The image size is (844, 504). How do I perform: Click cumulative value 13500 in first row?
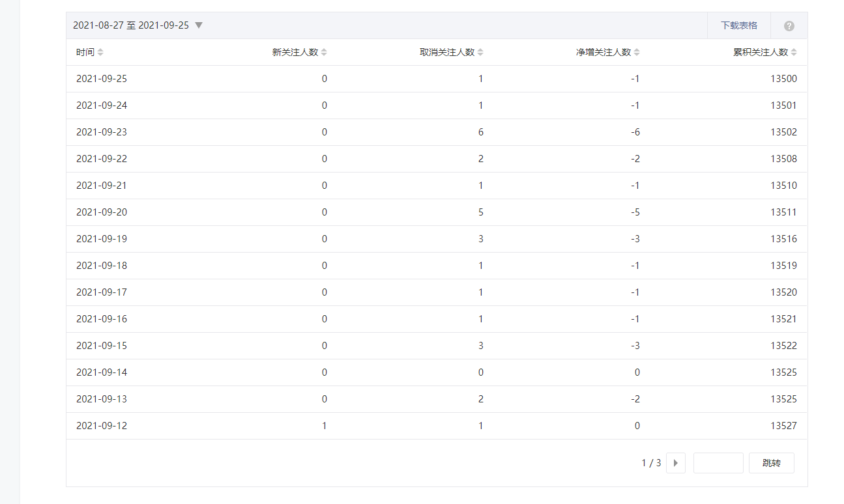[783, 79]
